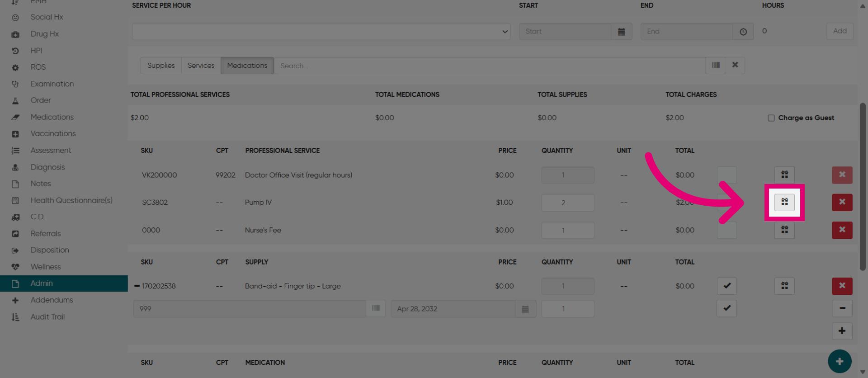Enable Charge as Guest checkbox

(x=771, y=118)
